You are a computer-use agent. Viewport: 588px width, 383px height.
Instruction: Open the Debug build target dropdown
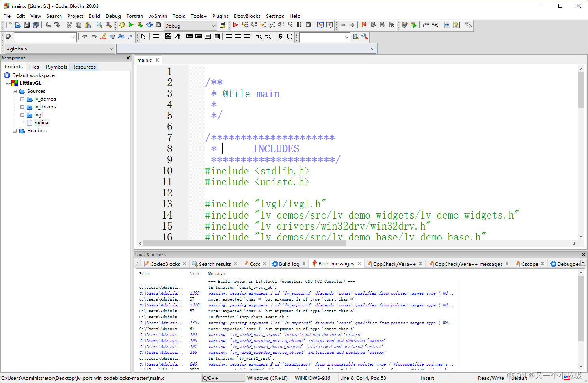pyautogui.click(x=190, y=26)
